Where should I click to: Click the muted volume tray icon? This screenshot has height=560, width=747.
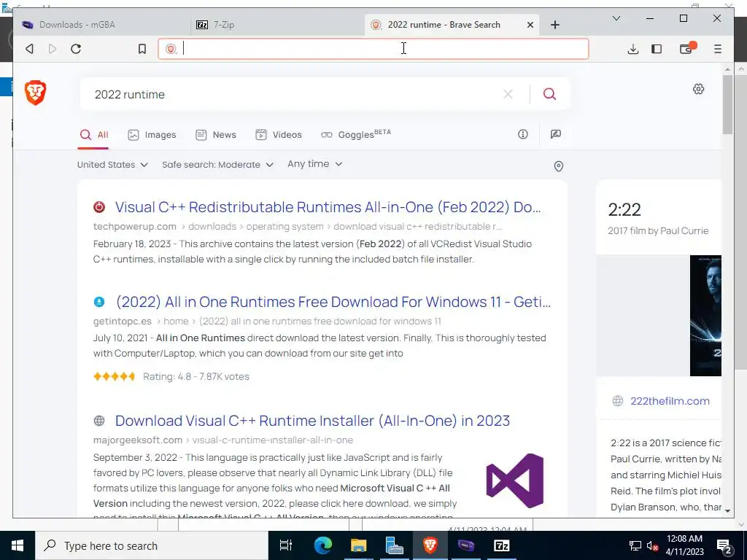point(653,545)
